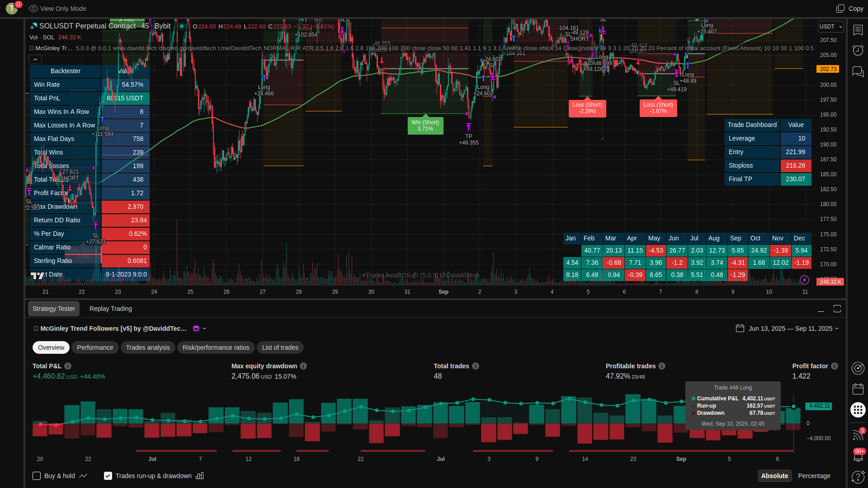Open the news feed signal icon

pos(858,434)
